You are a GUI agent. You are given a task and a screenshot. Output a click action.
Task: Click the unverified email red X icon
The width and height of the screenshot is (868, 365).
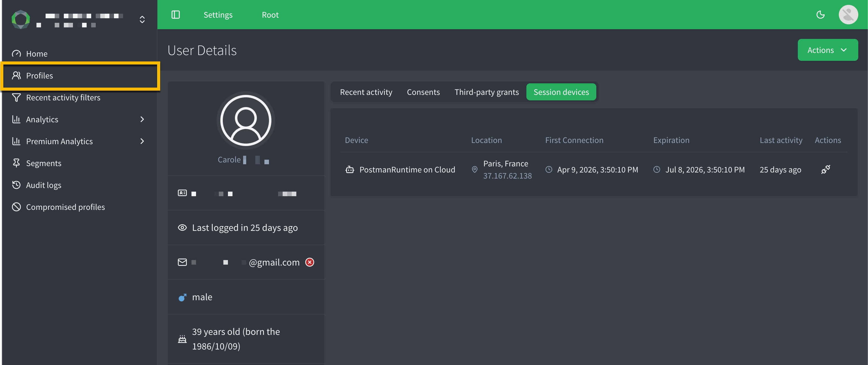tap(309, 262)
